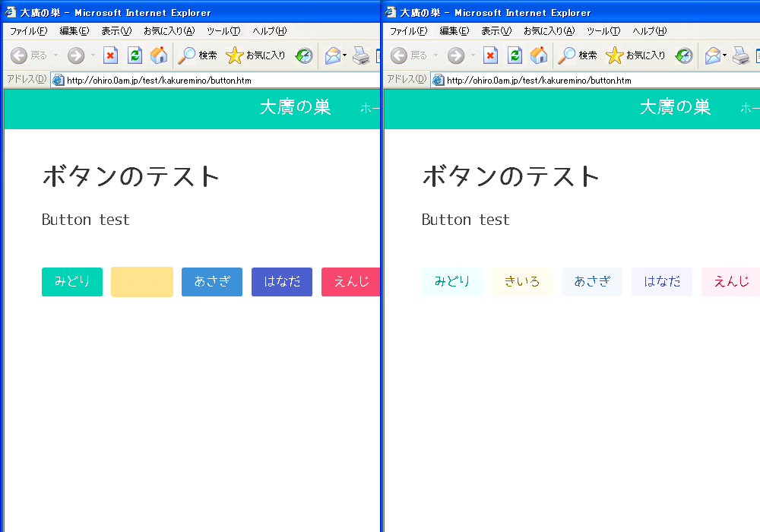The height and width of the screenshot is (532, 760).
Task: Go Home using left window's house icon
Action: (x=158, y=55)
